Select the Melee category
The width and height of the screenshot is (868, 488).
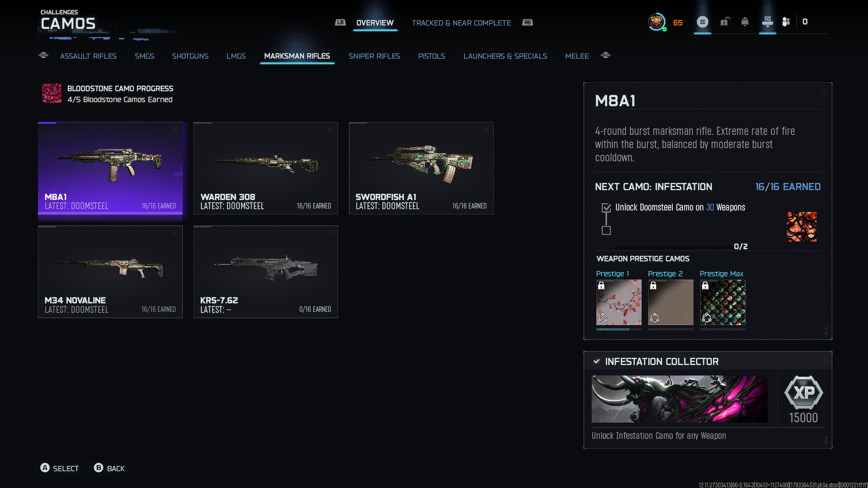pyautogui.click(x=577, y=56)
